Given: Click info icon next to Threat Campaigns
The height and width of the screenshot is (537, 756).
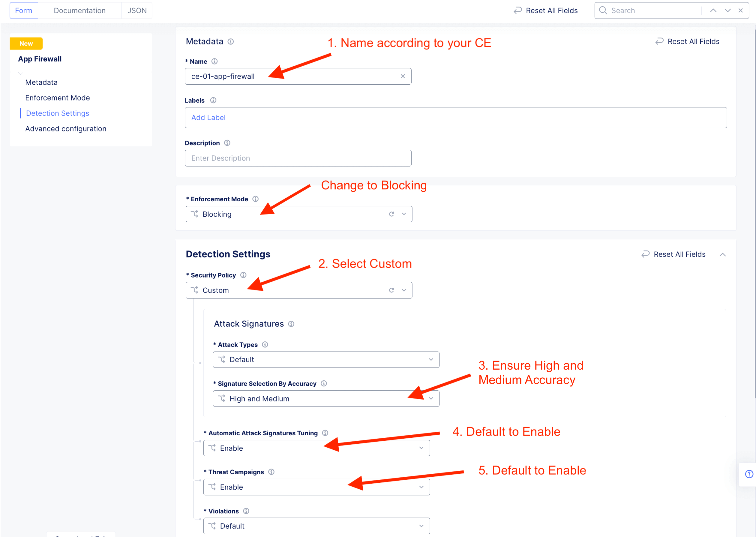Looking at the screenshot, I should click(x=271, y=472).
